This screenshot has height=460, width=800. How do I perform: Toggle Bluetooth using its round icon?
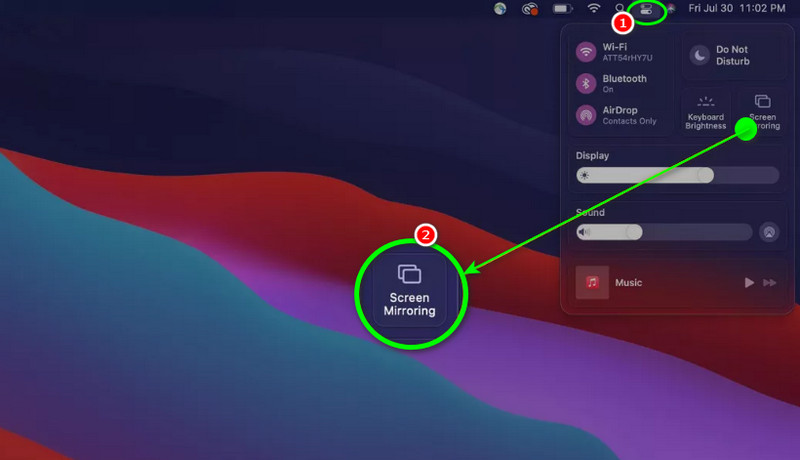[x=587, y=83]
